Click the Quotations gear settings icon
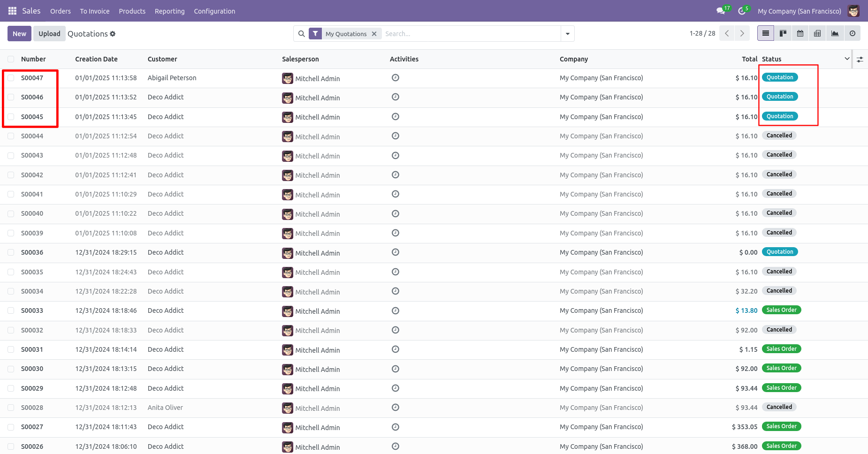The image size is (868, 454). (x=113, y=34)
